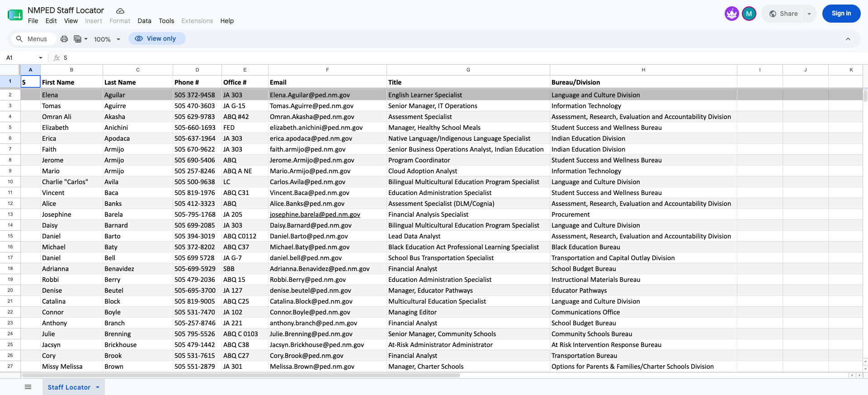This screenshot has width=868, height=395.
Task: Click cell 'Procurement'
Action: tap(643, 214)
